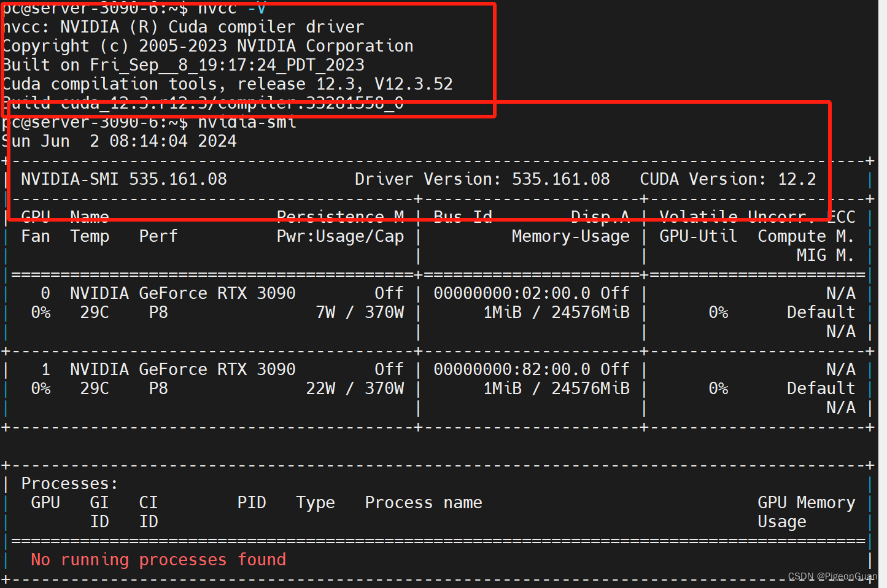Click GPU 1 memory '1MiB / 24576MiB'
This screenshot has width=887, height=588.
coord(557,389)
